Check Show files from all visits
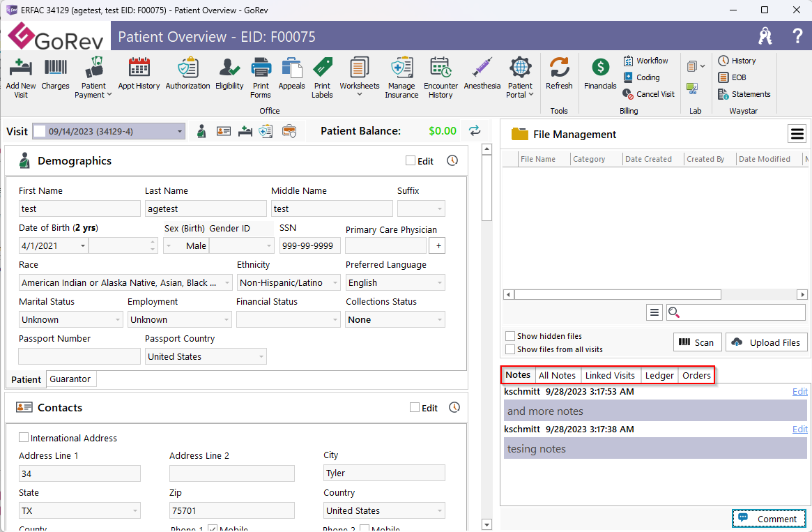The image size is (812, 532). (510, 349)
